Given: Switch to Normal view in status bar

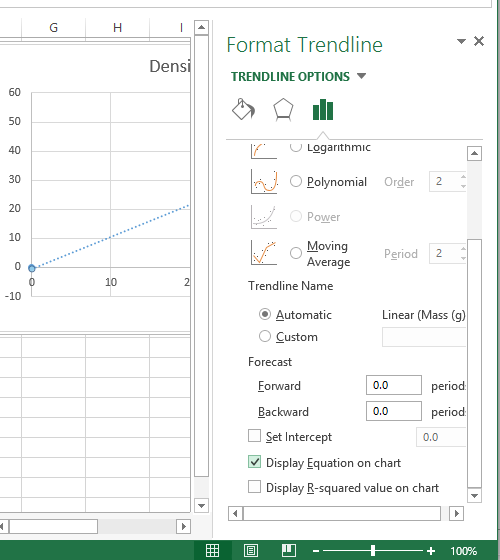Looking at the screenshot, I should [x=212, y=550].
